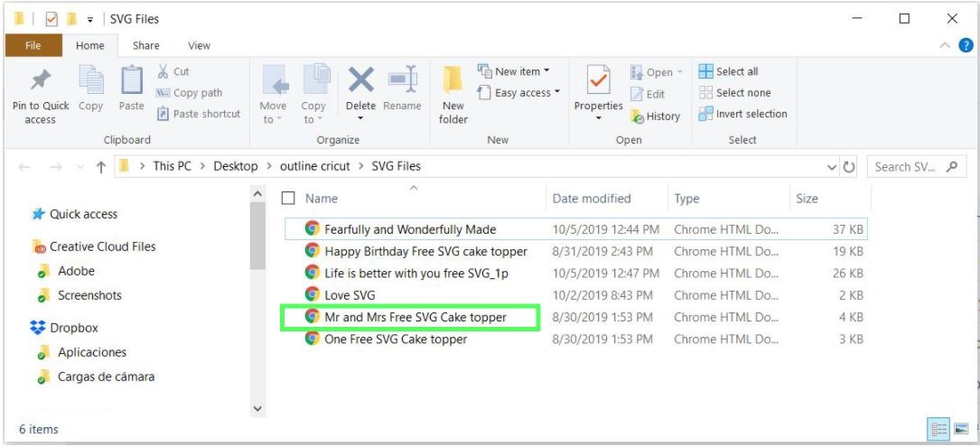Screen dimensions: 980x447
Task: Click the Forward navigation arrow
Action: click(56, 167)
